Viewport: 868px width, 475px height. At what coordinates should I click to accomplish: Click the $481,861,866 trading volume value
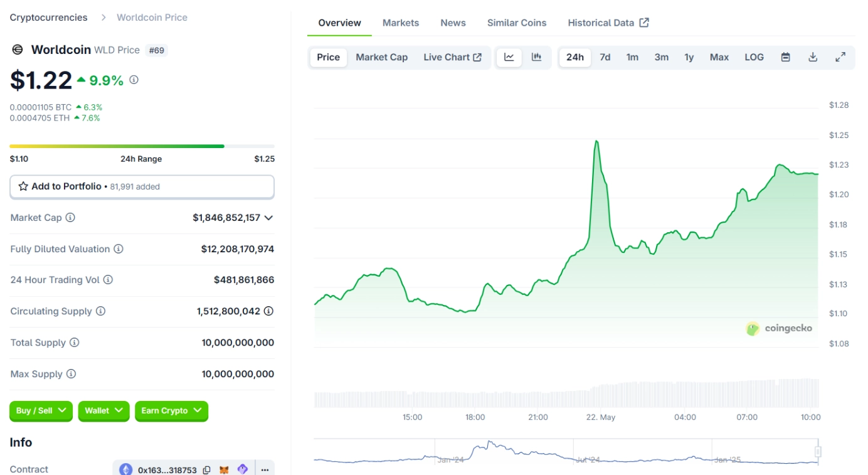click(x=244, y=280)
